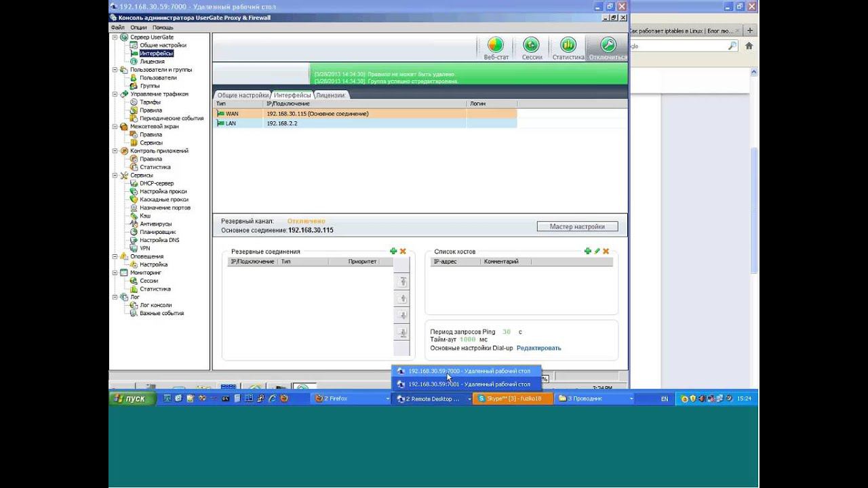This screenshot has width=868, height=488.
Task: Open Лог консоли in the tree
Action: 155,305
